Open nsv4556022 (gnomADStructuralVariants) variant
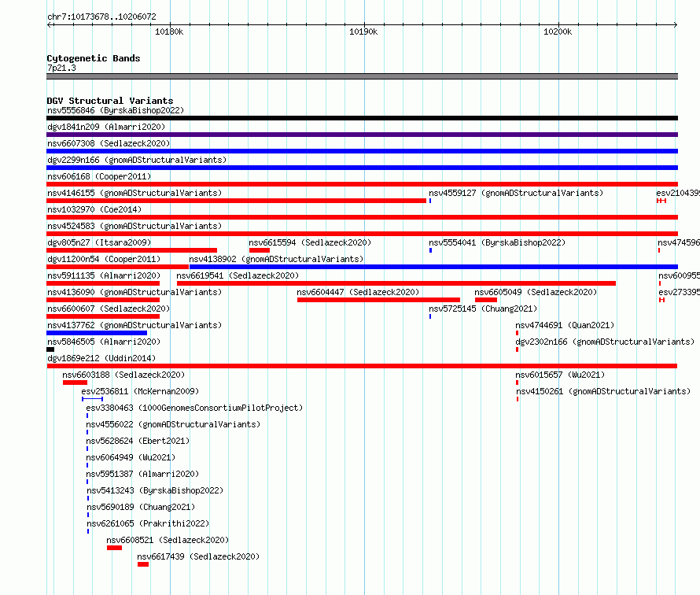The width and height of the screenshot is (700, 595). tap(173, 424)
